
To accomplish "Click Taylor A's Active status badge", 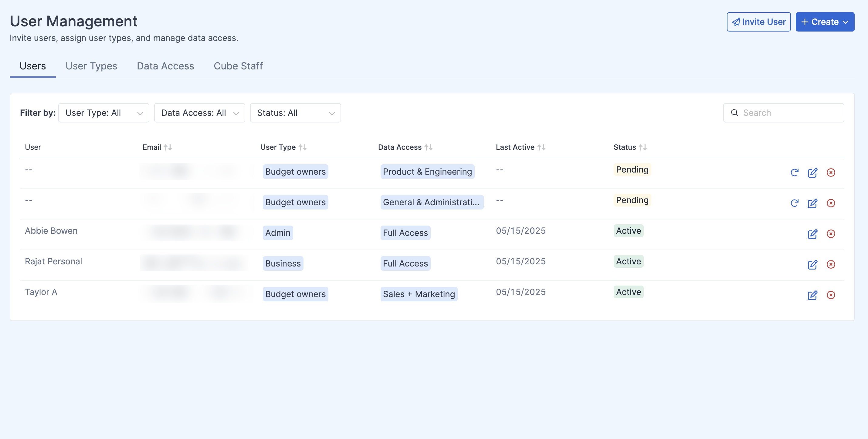I will [629, 292].
